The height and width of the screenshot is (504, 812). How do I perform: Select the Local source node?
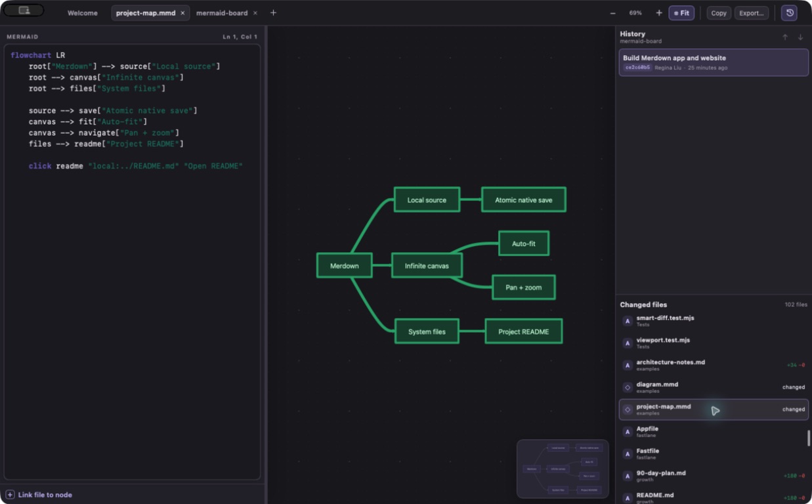click(x=427, y=199)
